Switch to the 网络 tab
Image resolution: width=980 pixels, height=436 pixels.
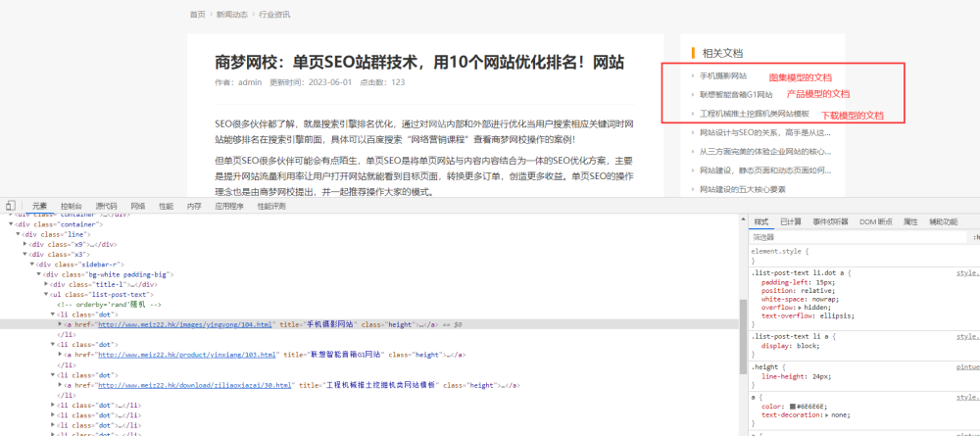[x=138, y=206]
